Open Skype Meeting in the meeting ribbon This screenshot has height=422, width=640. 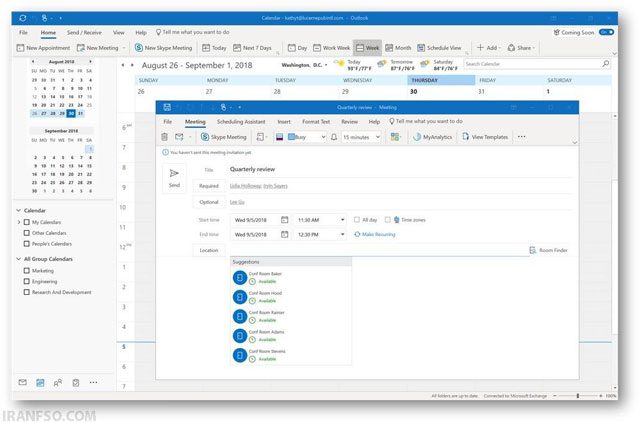(x=224, y=137)
